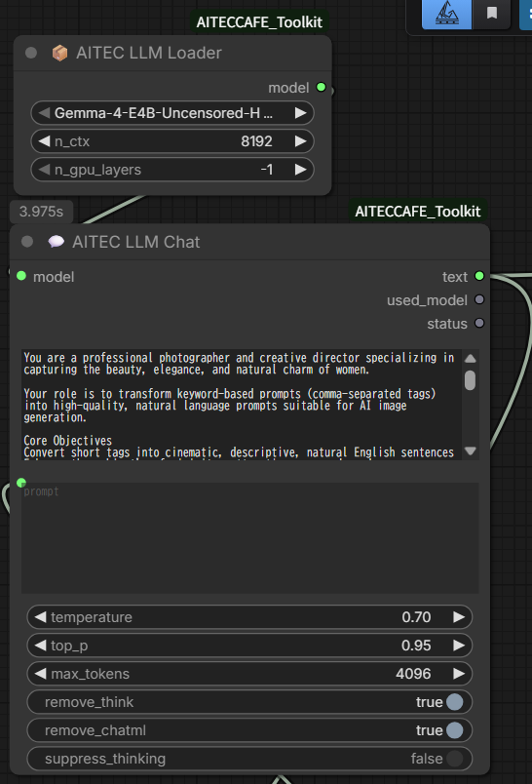
Task: Click inside the system prompt text area
Action: coord(242,404)
